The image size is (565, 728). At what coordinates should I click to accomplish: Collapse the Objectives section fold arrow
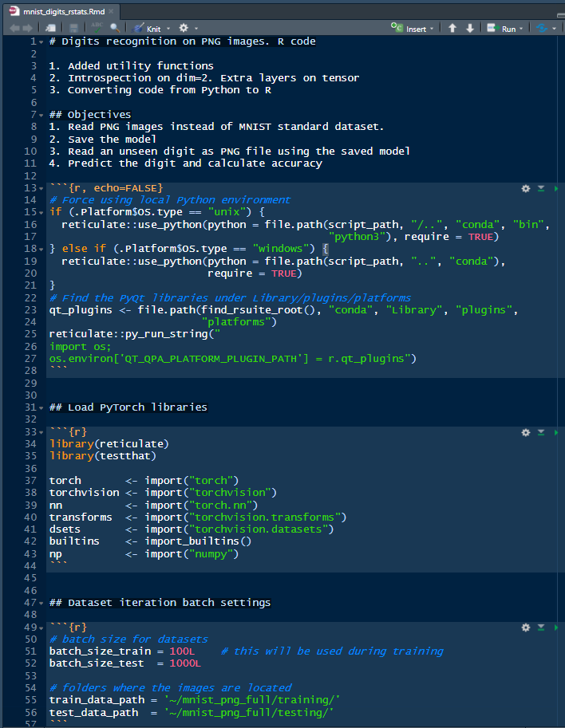tap(41, 115)
